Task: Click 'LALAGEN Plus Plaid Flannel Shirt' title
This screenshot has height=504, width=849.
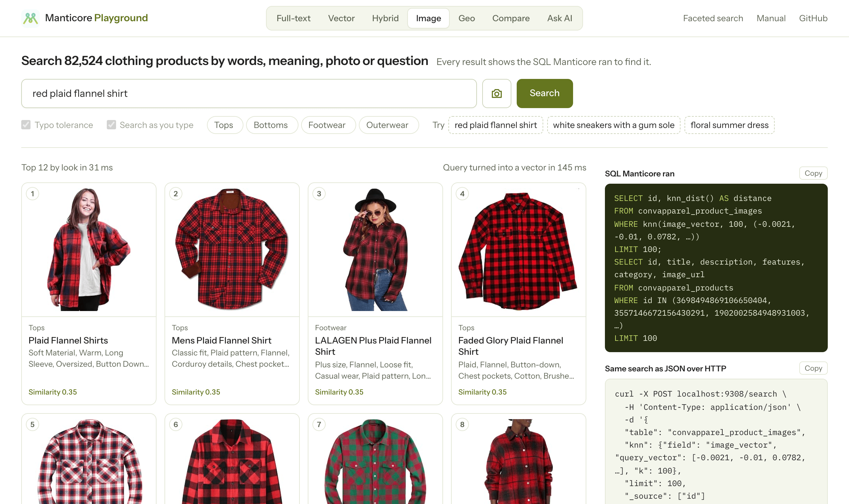Action: tap(373, 346)
